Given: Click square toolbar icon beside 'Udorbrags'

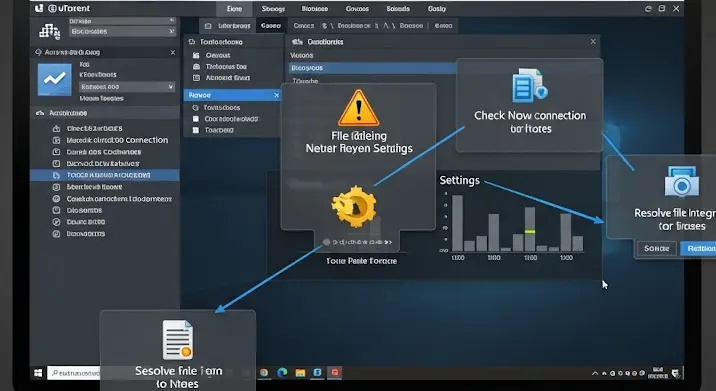Looking at the screenshot, I should pyautogui.click(x=208, y=26).
